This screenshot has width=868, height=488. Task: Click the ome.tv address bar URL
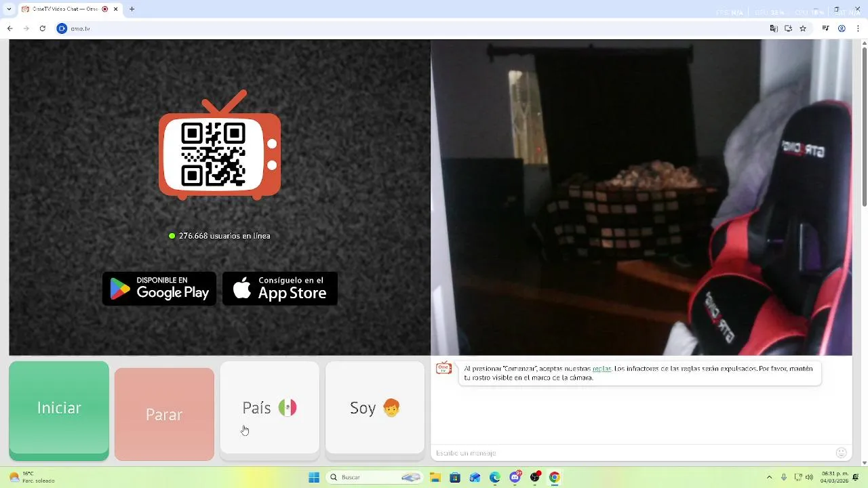(x=80, y=28)
